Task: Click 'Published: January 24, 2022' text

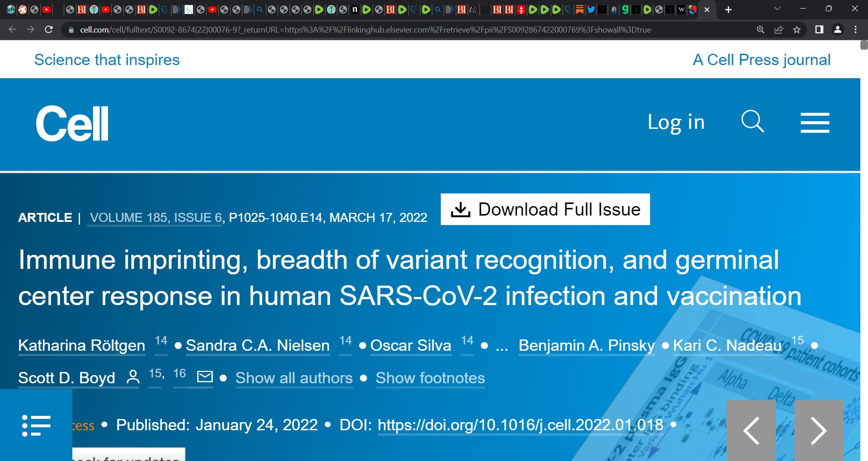Action: pyautogui.click(x=217, y=425)
